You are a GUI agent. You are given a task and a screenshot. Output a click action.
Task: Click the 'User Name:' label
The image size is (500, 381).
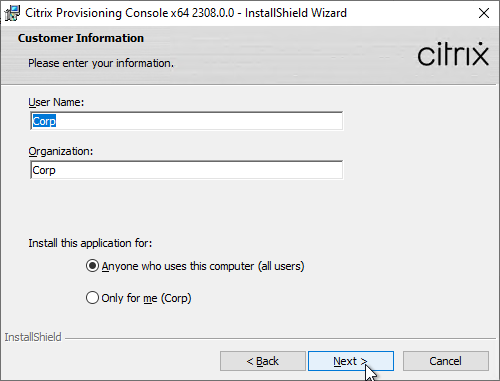click(x=56, y=102)
